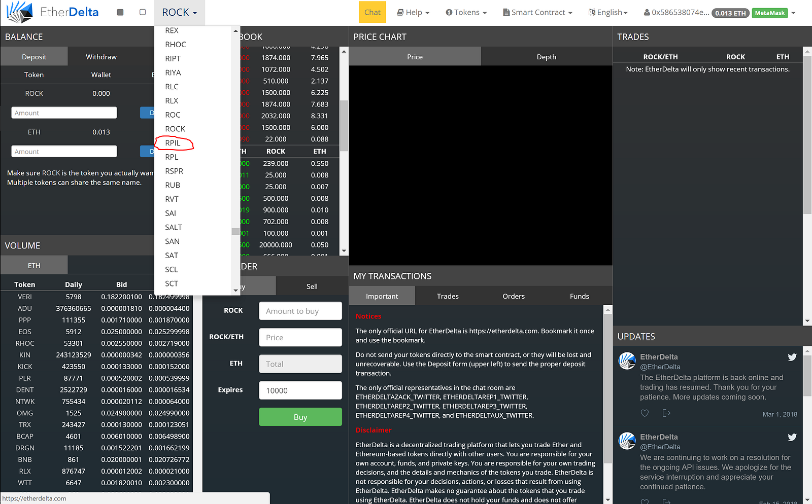Expand the Tokens dropdown menu
The height and width of the screenshot is (504, 812).
click(x=466, y=13)
